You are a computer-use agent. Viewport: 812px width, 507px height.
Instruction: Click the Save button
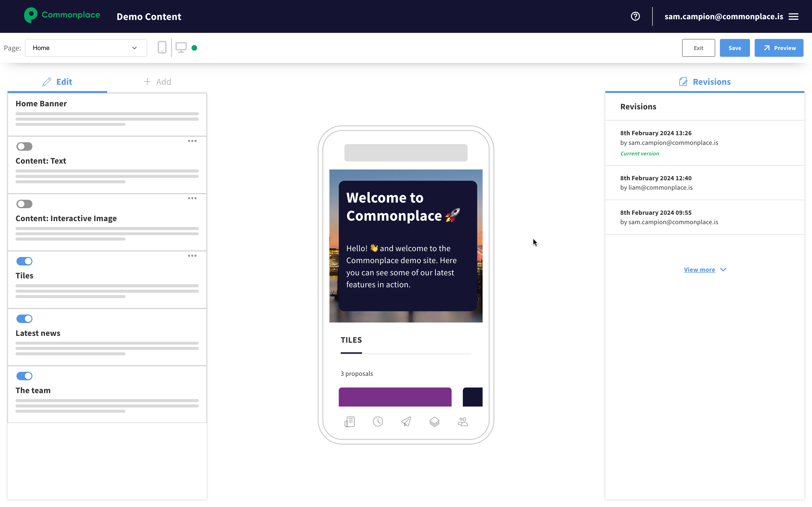click(734, 48)
